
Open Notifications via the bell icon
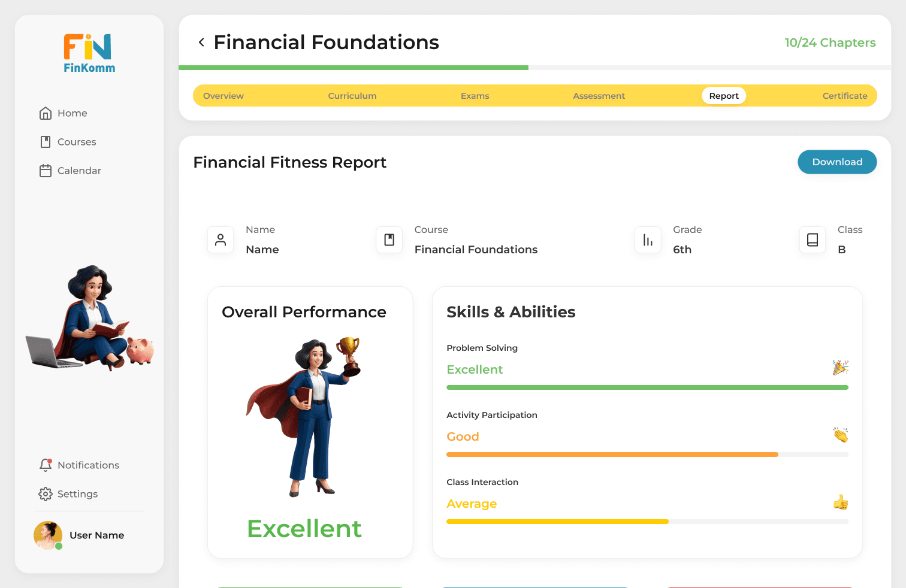tap(46, 465)
